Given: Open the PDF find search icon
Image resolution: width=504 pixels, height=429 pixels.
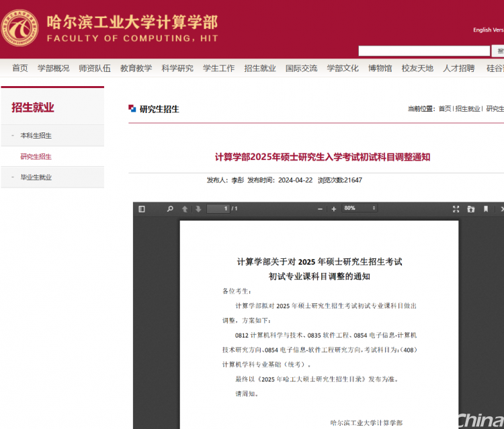Looking at the screenshot, I should pyautogui.click(x=170, y=208).
